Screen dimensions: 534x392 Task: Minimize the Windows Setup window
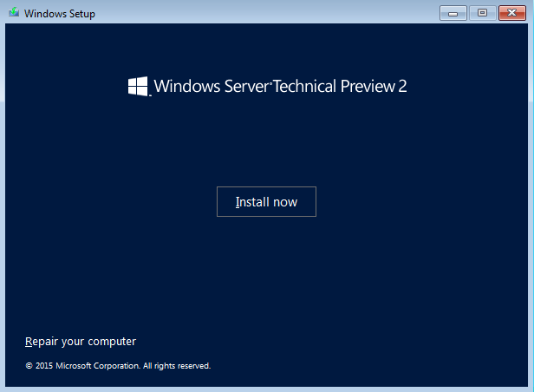[453, 13]
